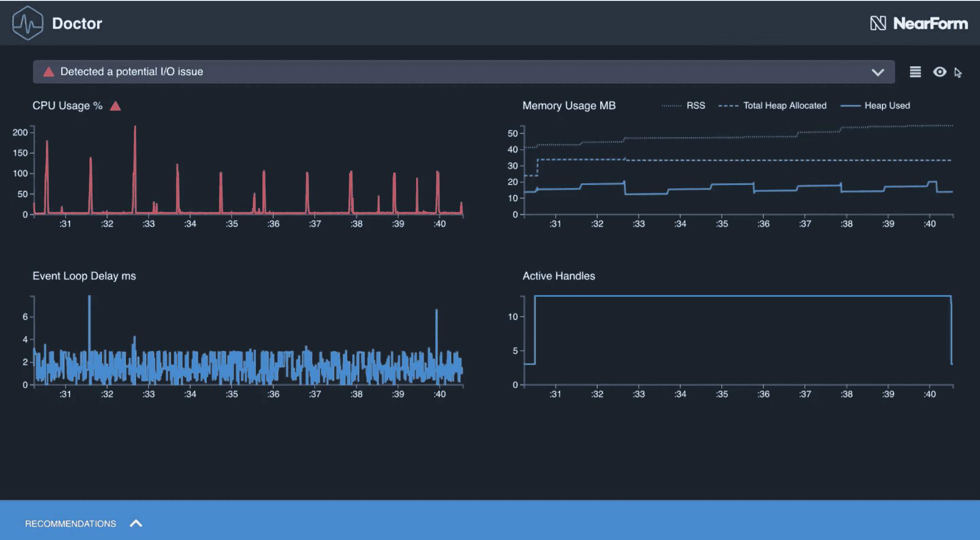The height and width of the screenshot is (540, 980).
Task: Click the 'Detected a potential I/O issue' text
Action: pyautogui.click(x=132, y=72)
